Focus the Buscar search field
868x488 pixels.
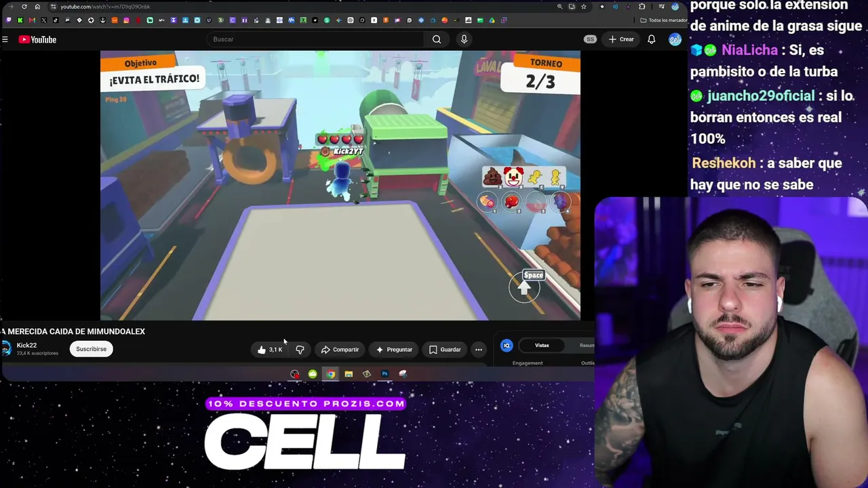coord(315,39)
